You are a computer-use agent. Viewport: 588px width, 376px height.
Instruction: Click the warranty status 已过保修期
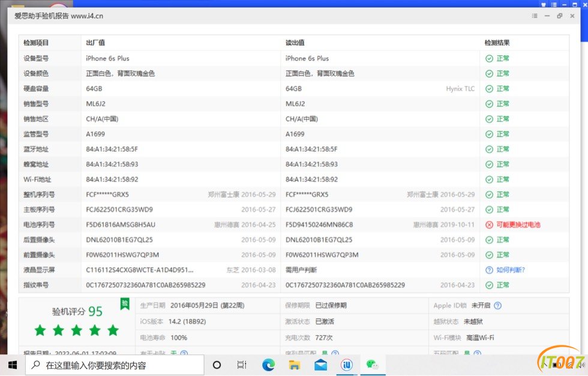331,306
